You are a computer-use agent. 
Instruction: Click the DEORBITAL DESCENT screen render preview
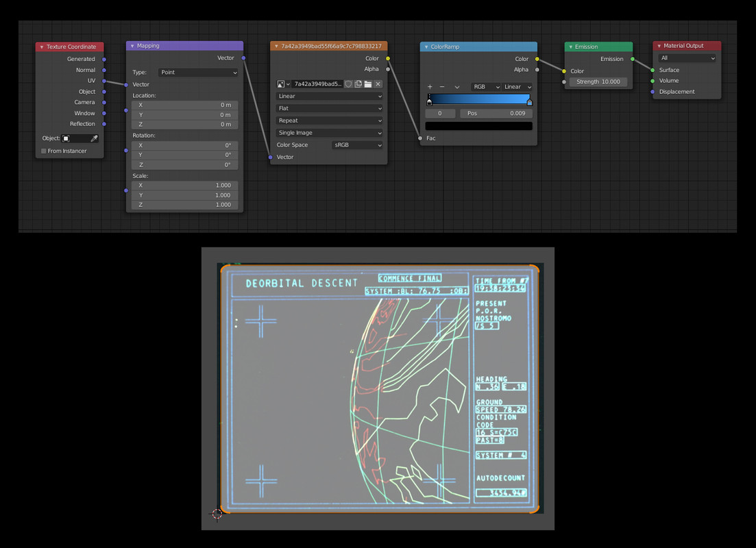coord(380,388)
